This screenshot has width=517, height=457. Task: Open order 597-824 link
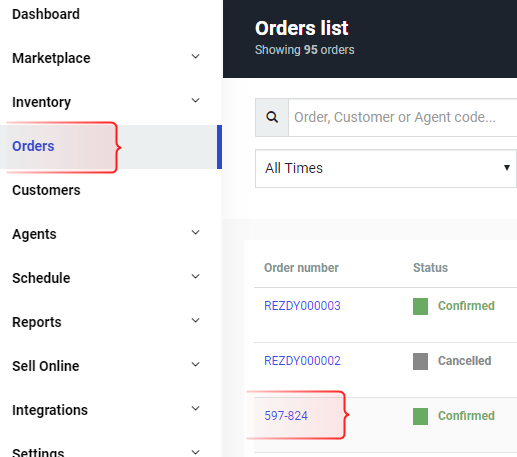click(286, 416)
